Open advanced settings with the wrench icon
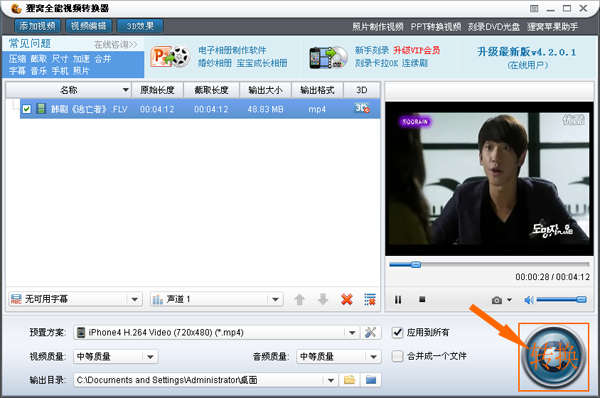This screenshot has width=600, height=398. 370,332
